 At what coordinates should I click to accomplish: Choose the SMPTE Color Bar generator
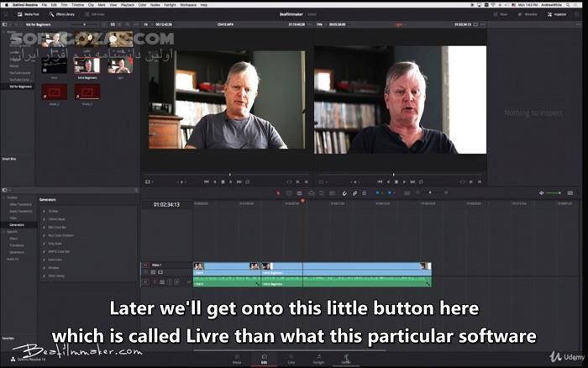pyautogui.click(x=56, y=251)
